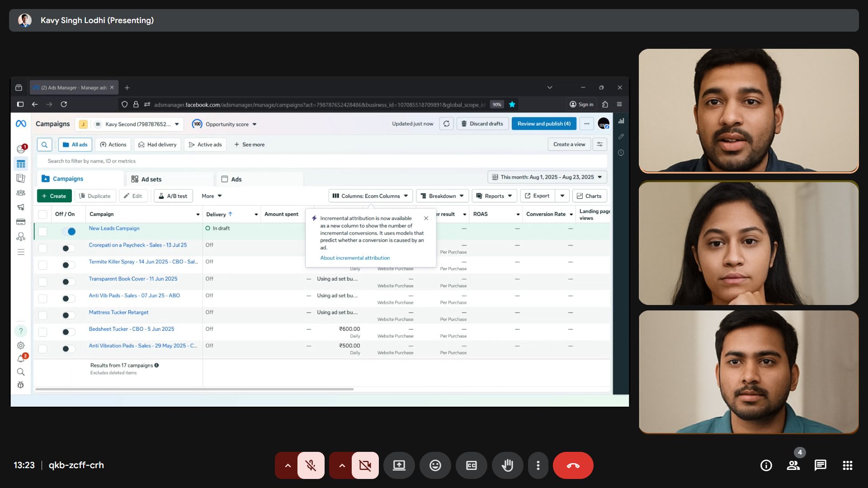Click the raise hand icon
Image resolution: width=868 pixels, height=488 pixels.
pyautogui.click(x=507, y=465)
